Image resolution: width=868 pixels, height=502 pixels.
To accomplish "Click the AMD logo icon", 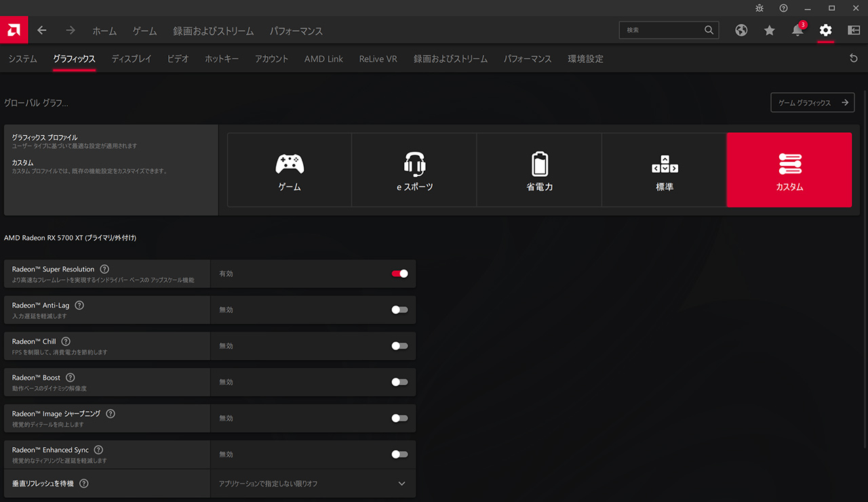I will (x=13, y=30).
